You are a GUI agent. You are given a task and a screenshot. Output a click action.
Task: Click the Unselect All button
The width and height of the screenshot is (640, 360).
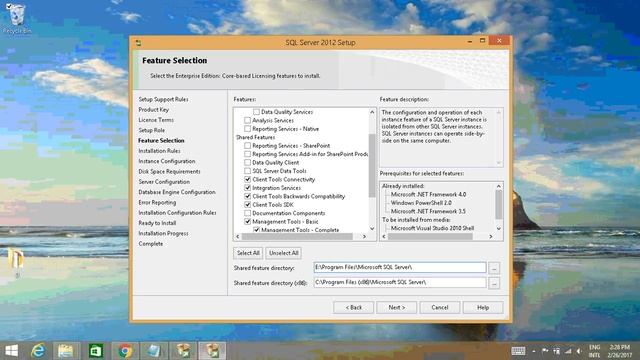tap(284, 253)
